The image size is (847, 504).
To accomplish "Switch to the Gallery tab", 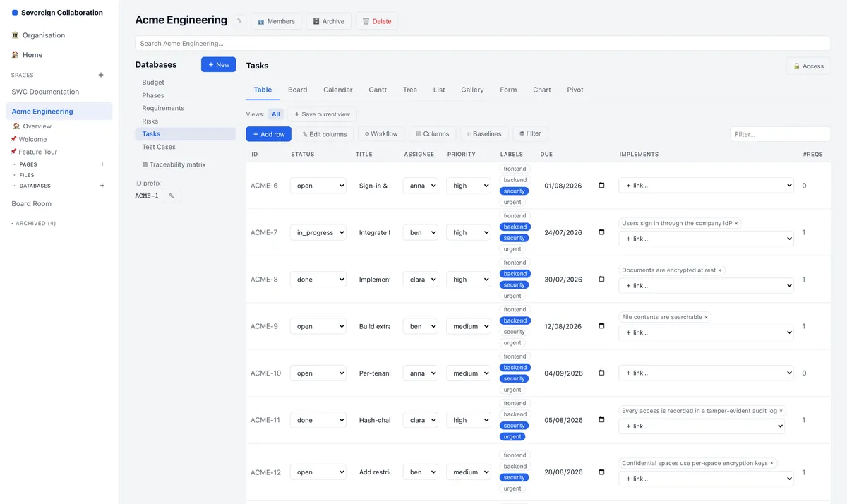I will coord(472,90).
